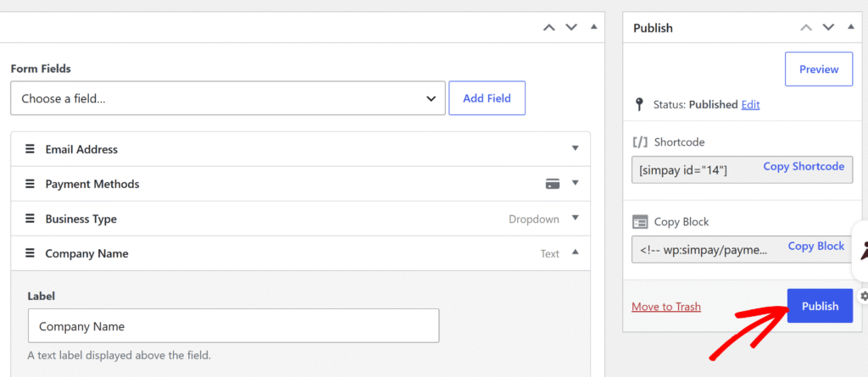Open the Choose a field dropdown
Screen dimensions: 868x377
click(228, 98)
